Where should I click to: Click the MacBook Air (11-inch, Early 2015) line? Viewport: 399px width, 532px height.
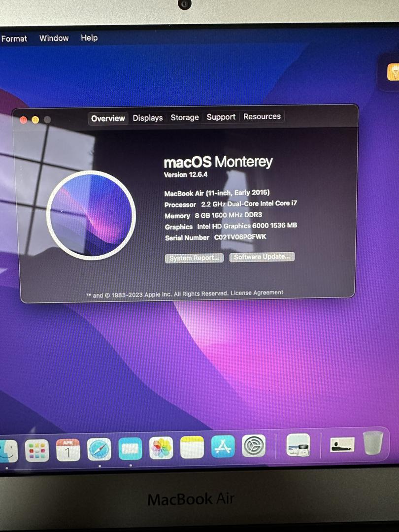click(x=217, y=193)
